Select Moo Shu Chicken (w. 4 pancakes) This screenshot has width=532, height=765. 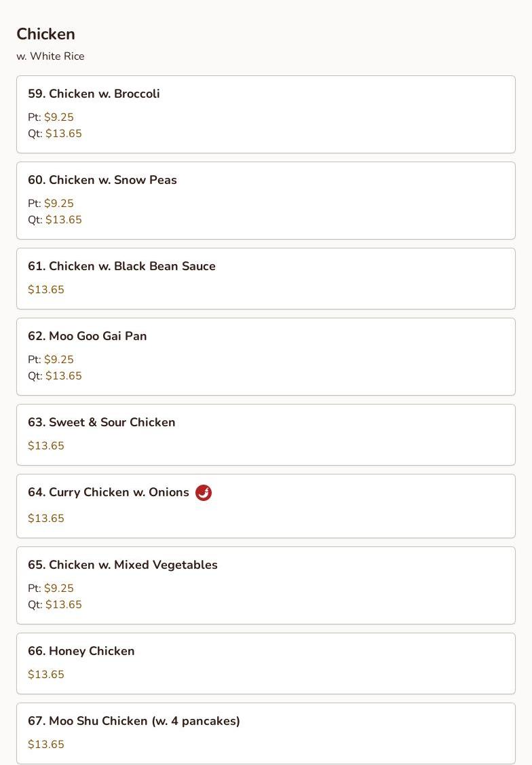pos(134,721)
